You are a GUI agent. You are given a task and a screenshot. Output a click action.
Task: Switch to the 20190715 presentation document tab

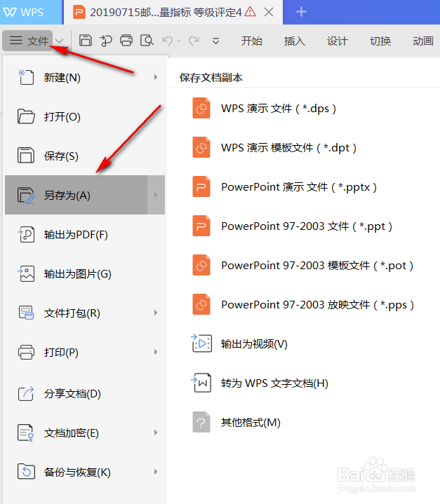click(173, 12)
